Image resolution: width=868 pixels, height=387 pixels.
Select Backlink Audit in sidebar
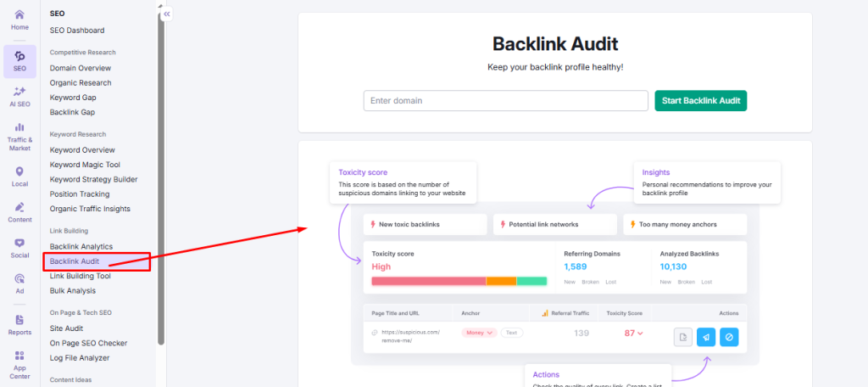(x=97, y=261)
